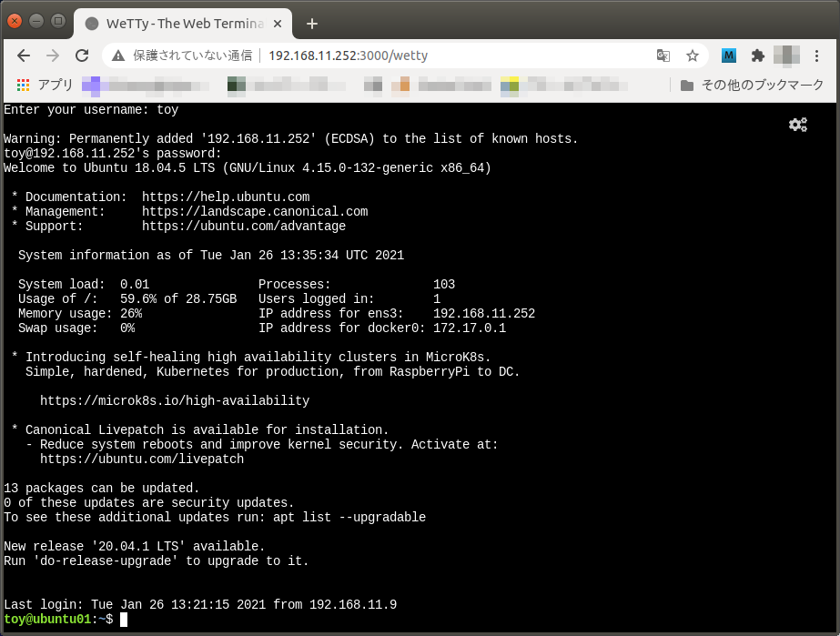The height and width of the screenshot is (636, 840).
Task: Click the browser forward arrow
Action: [53, 56]
